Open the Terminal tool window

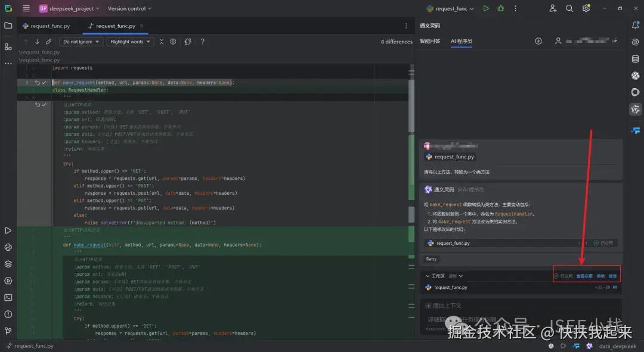click(8, 297)
